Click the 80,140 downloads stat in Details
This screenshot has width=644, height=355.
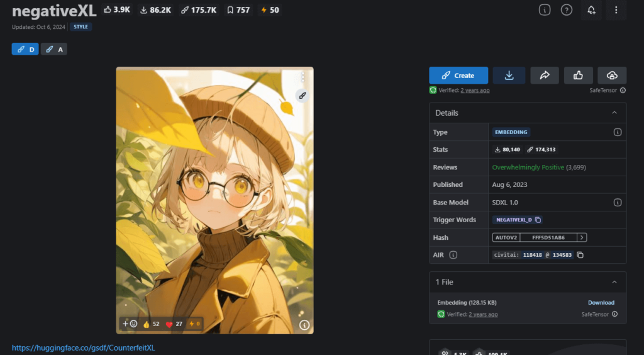508,150
